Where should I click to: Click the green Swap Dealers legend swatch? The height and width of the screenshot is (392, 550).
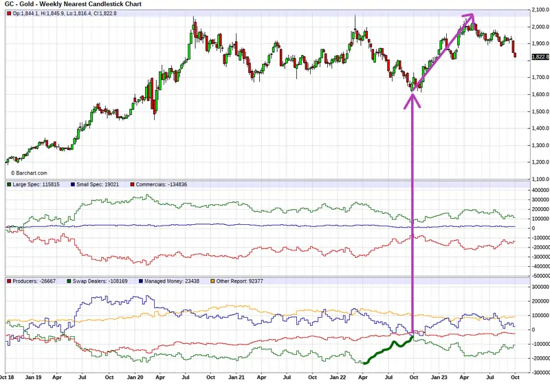pyautogui.click(x=65, y=281)
